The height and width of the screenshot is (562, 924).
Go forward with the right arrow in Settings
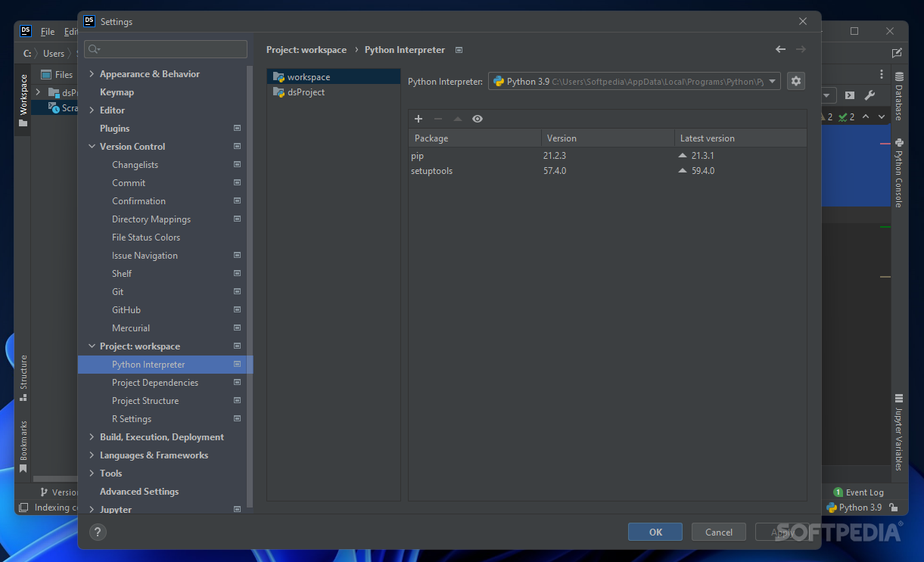801,49
